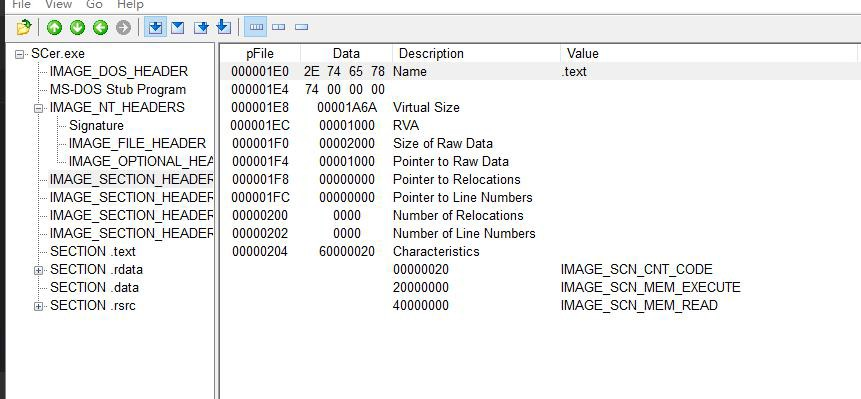Open the Go menu

94,4
